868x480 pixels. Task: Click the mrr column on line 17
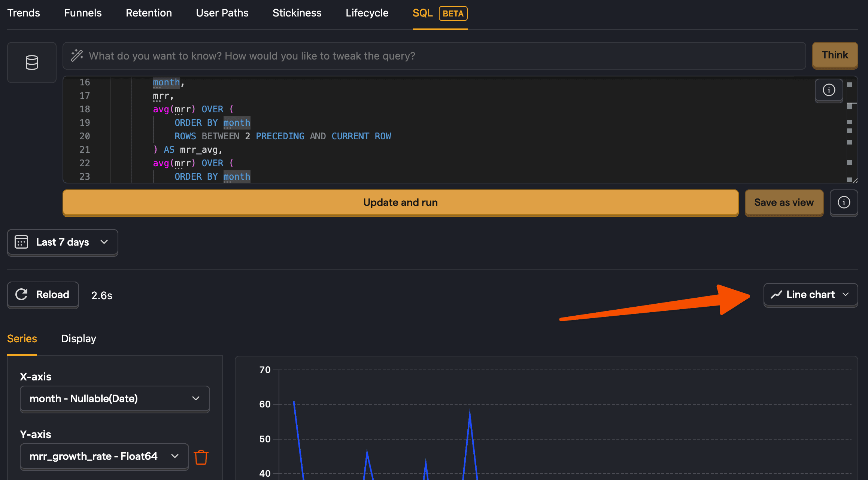point(161,96)
